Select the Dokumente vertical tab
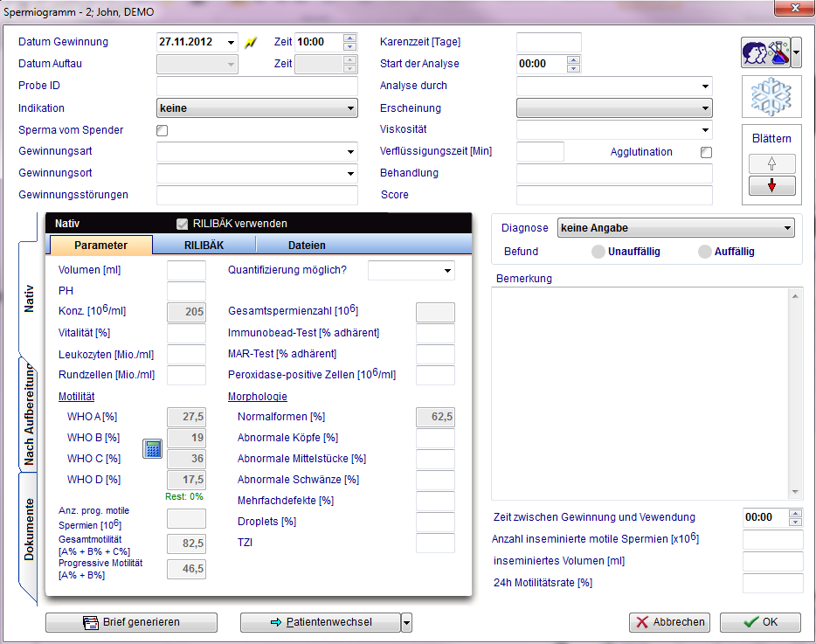Screen dimensions: 816x644 (29, 530)
